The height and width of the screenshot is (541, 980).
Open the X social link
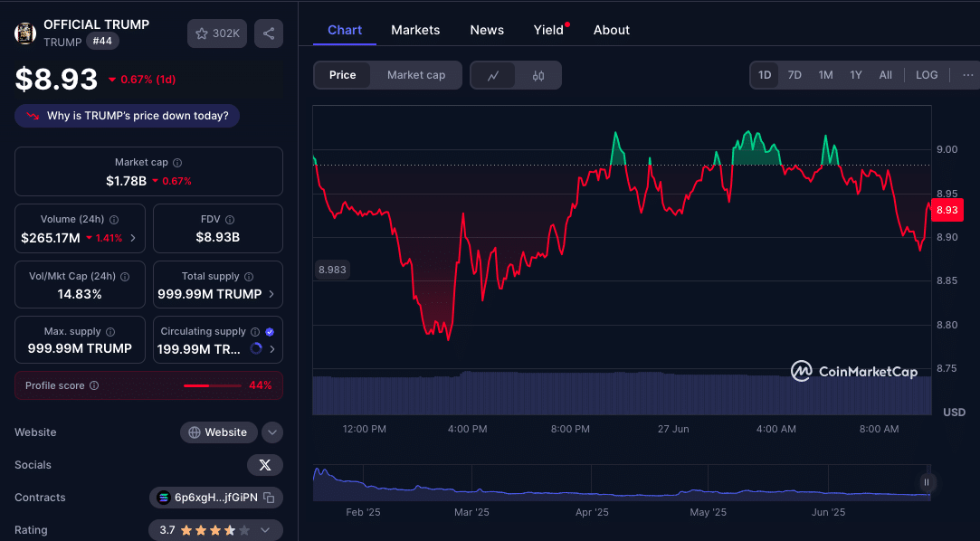265,465
